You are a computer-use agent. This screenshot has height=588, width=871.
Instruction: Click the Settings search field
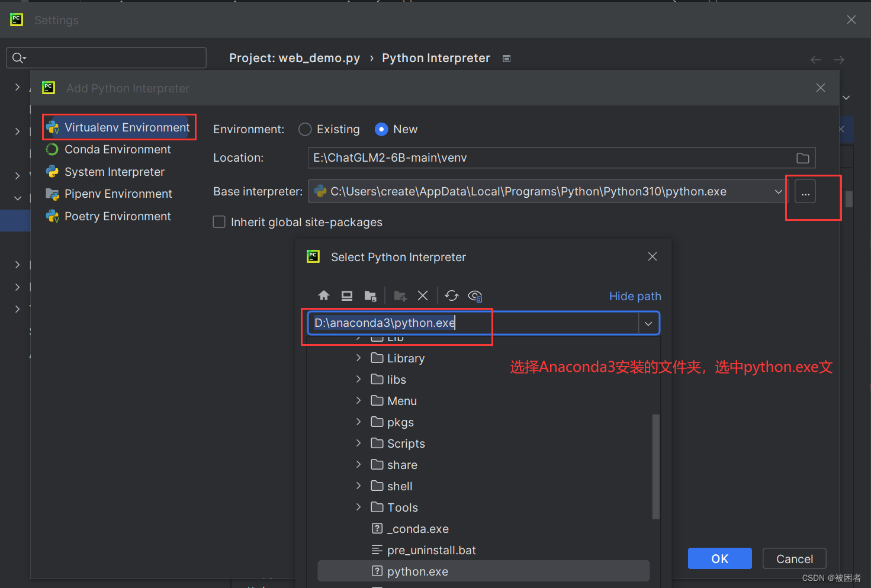[107, 57]
